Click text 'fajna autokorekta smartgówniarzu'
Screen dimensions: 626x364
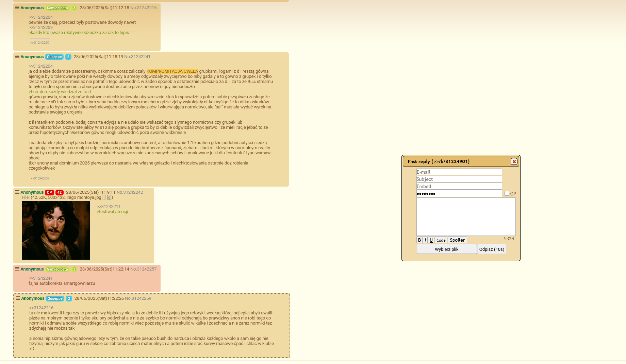coord(62,283)
